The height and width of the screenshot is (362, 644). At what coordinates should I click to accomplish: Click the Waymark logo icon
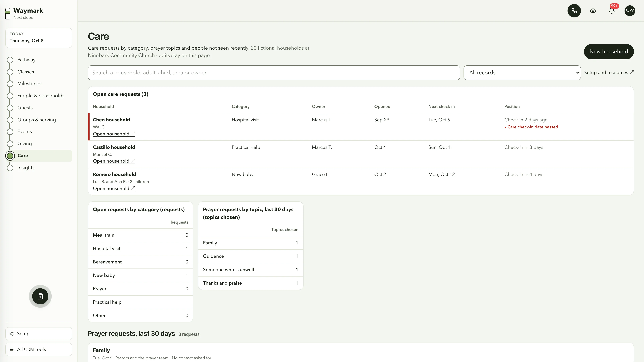(8, 13)
